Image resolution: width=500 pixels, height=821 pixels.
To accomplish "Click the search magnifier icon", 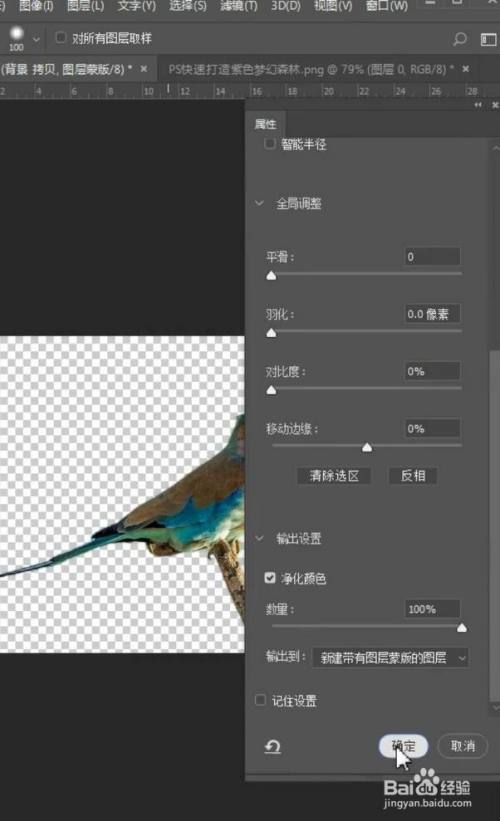I will click(459, 39).
